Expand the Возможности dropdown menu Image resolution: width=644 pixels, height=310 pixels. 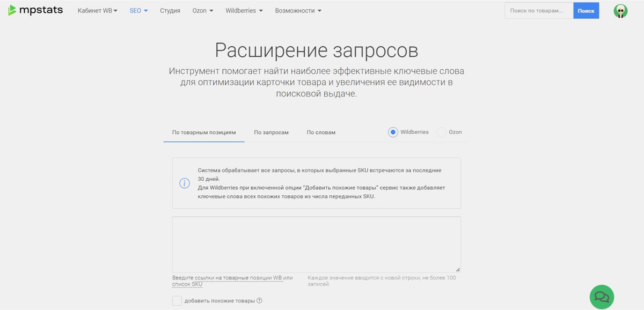298,11
